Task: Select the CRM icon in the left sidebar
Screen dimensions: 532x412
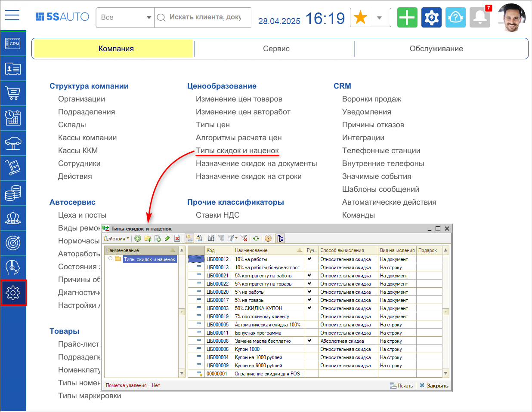Action: (13, 43)
